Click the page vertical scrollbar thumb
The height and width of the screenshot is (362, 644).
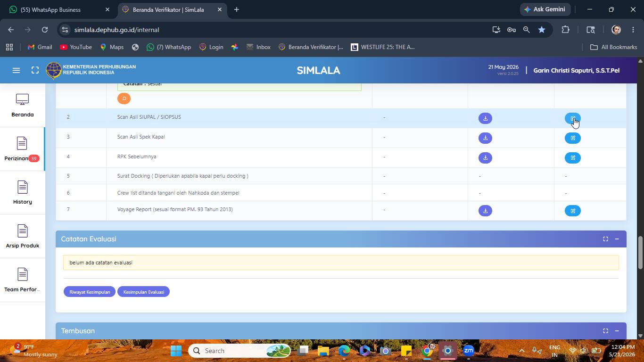click(x=640, y=253)
